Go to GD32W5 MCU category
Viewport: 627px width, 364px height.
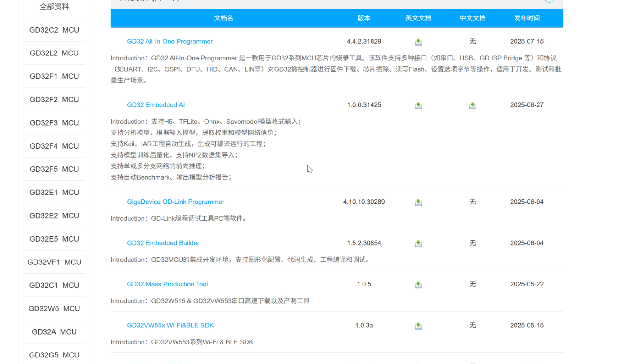click(54, 309)
